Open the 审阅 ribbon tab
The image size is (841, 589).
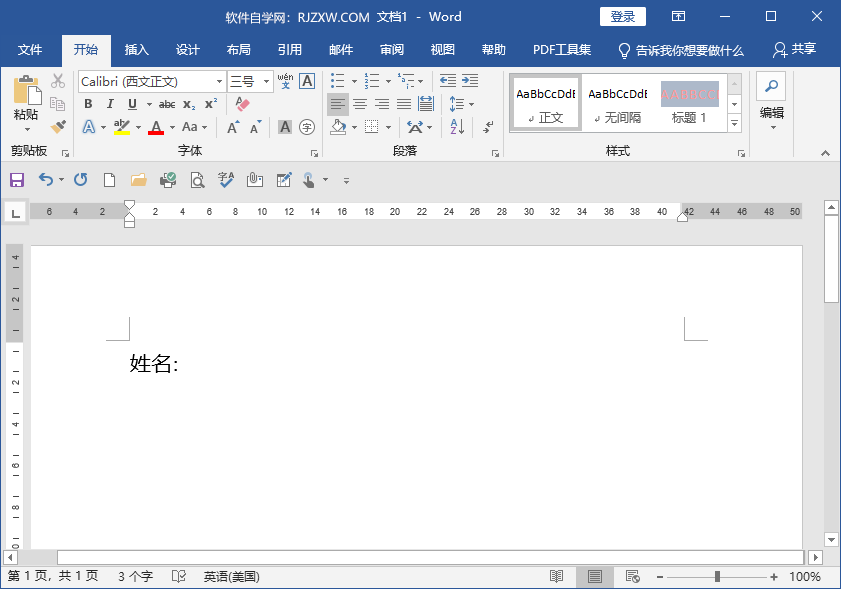click(x=391, y=49)
